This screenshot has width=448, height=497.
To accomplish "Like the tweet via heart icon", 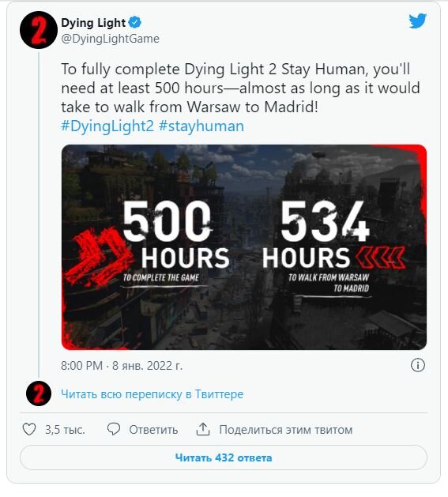I will (x=29, y=430).
